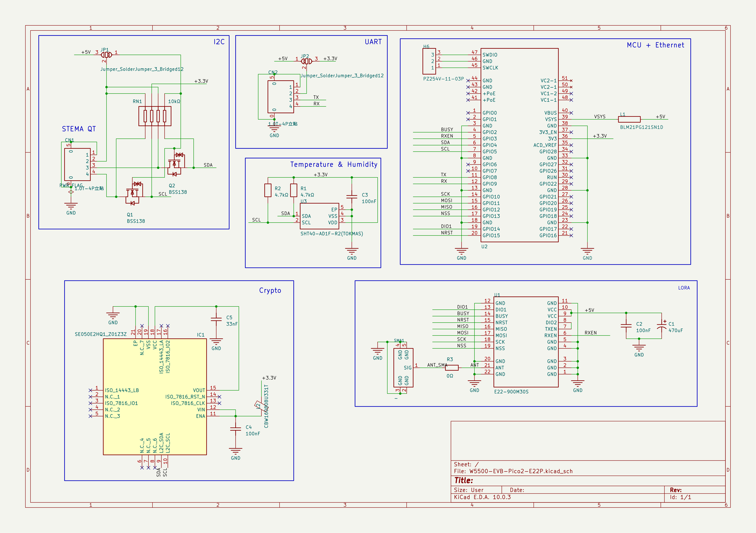Click the JP1 solder jumper symbol

point(106,55)
